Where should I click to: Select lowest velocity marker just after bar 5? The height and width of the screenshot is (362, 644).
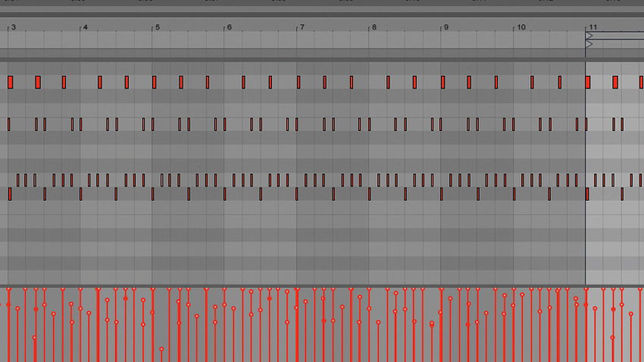[161, 349]
